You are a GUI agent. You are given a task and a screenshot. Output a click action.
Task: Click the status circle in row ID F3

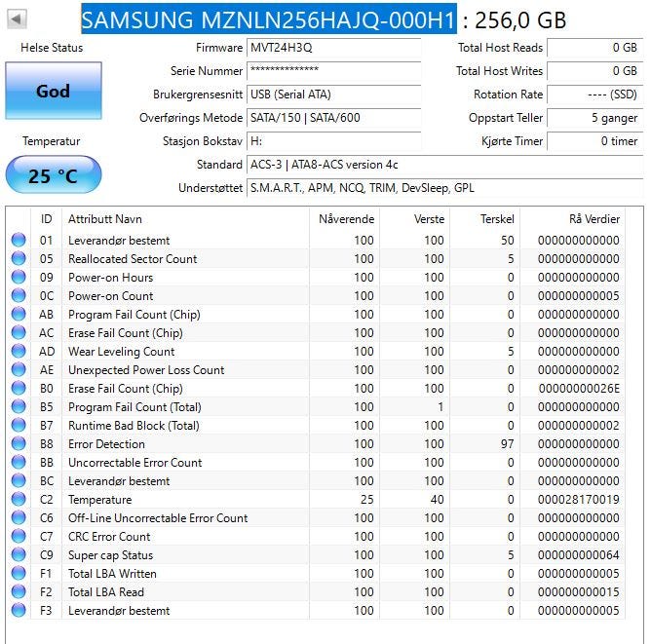[x=19, y=611]
